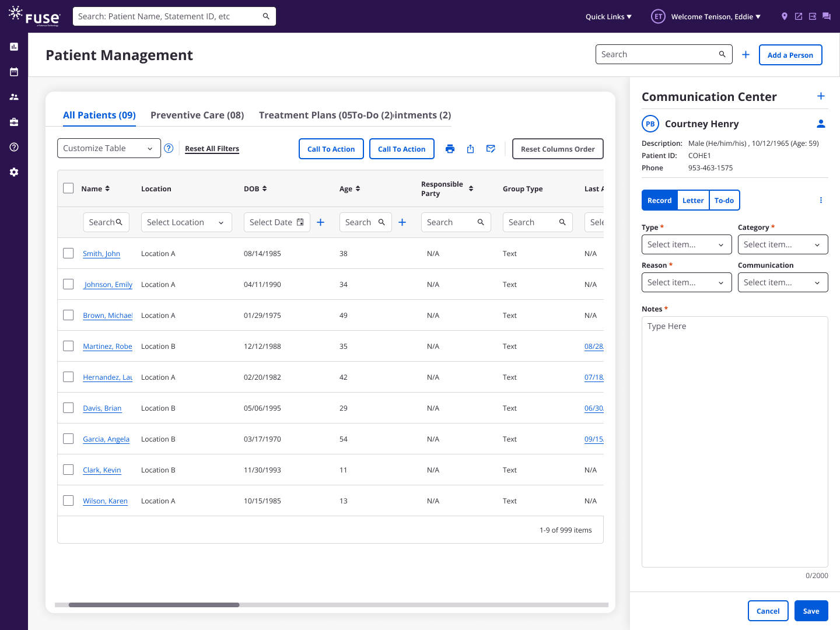The image size is (840, 630).
Task: Open the settings gear in left sidebar
Action: (14, 172)
